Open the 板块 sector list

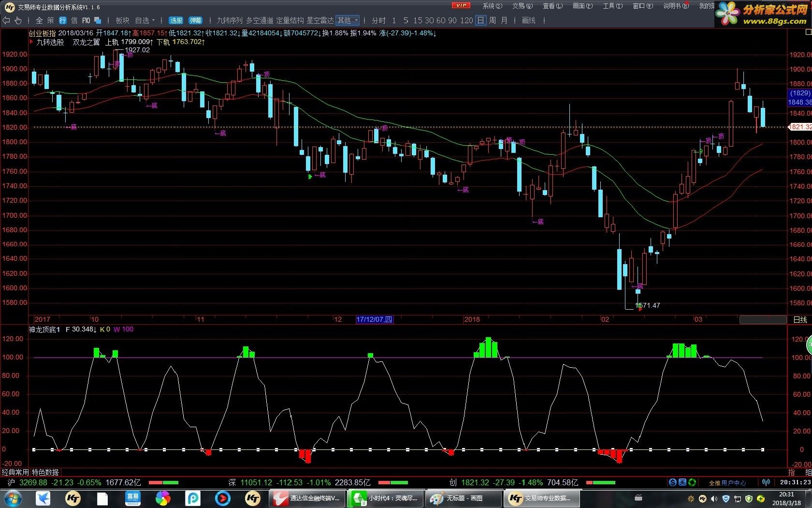pos(122,20)
